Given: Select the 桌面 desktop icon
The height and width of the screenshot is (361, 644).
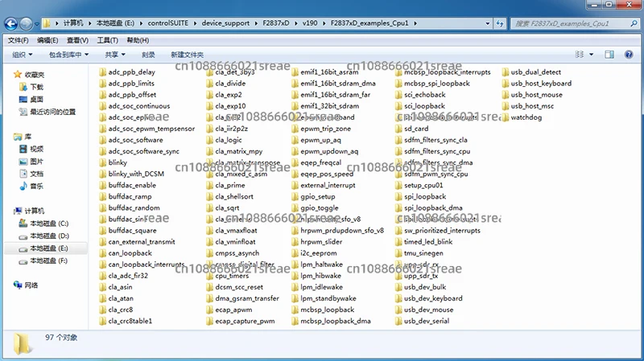Looking at the screenshot, I should coord(23,99).
